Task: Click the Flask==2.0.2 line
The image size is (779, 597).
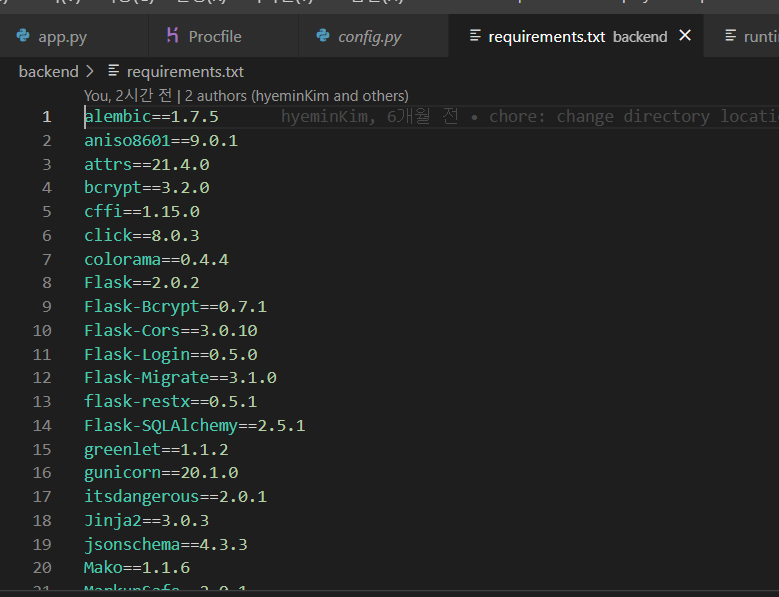Action: (142, 283)
